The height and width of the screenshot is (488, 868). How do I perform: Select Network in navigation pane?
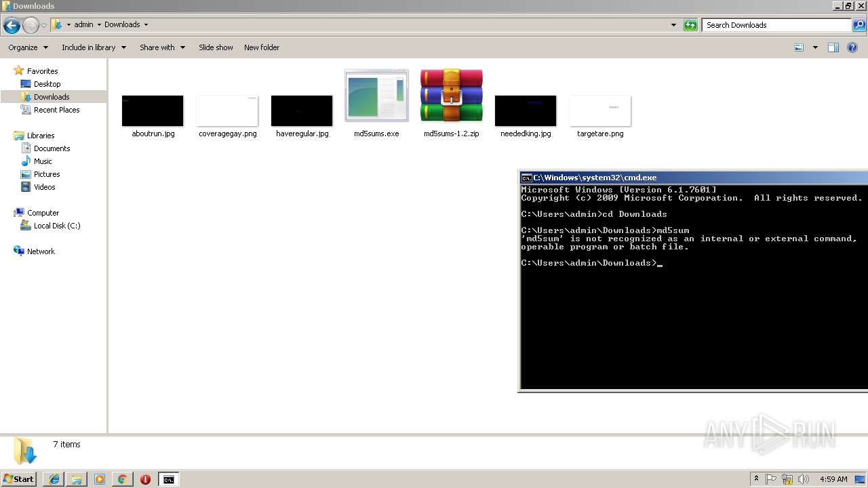point(41,251)
